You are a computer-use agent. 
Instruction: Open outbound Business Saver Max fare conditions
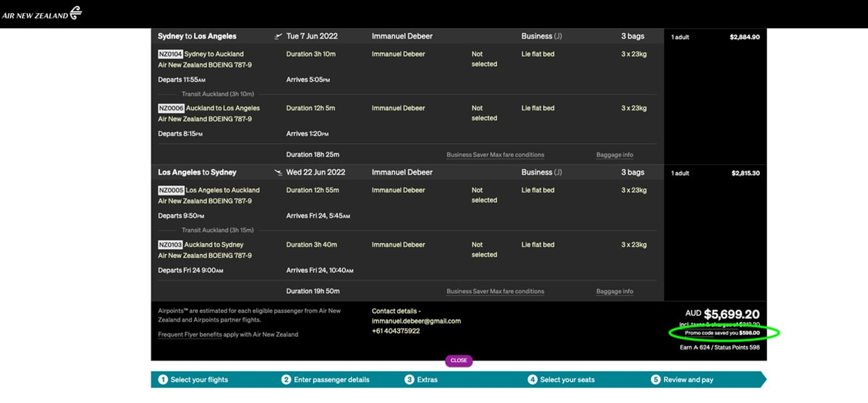point(495,155)
